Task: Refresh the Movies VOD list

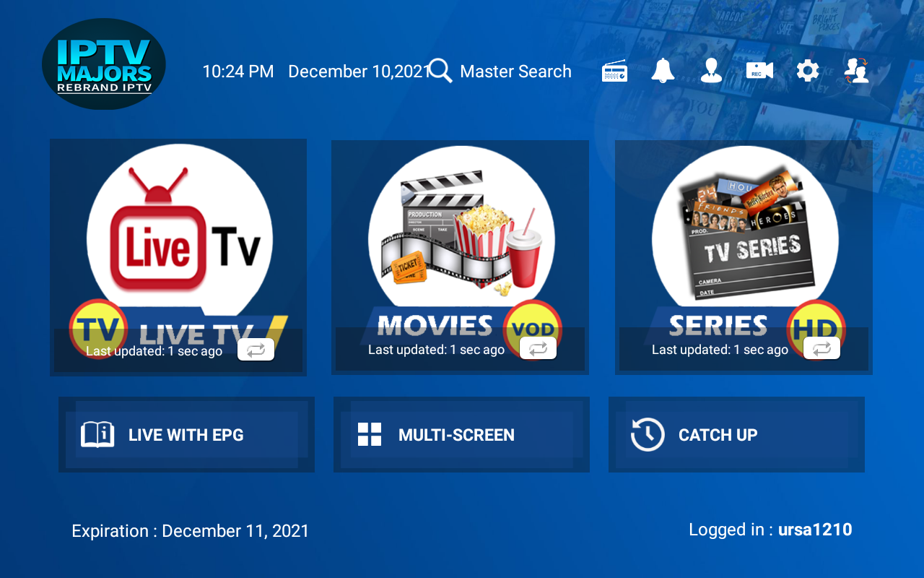Action: [x=538, y=349]
